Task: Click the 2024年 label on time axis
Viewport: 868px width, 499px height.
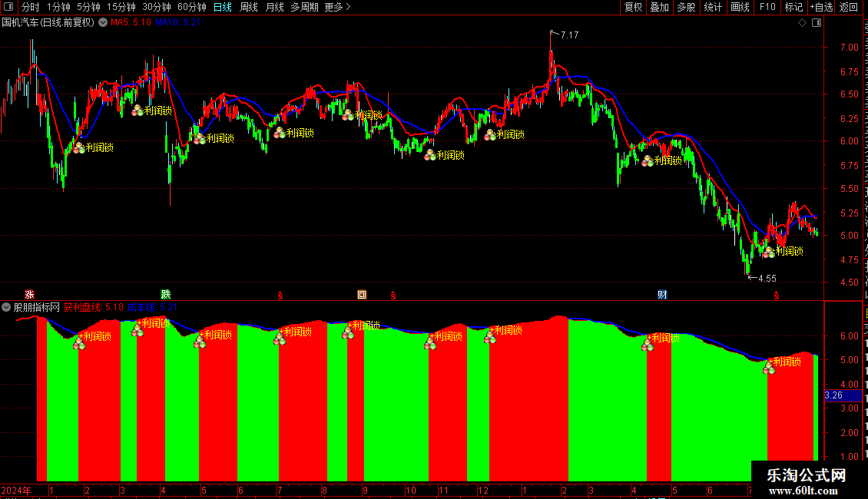Action: pos(16,490)
